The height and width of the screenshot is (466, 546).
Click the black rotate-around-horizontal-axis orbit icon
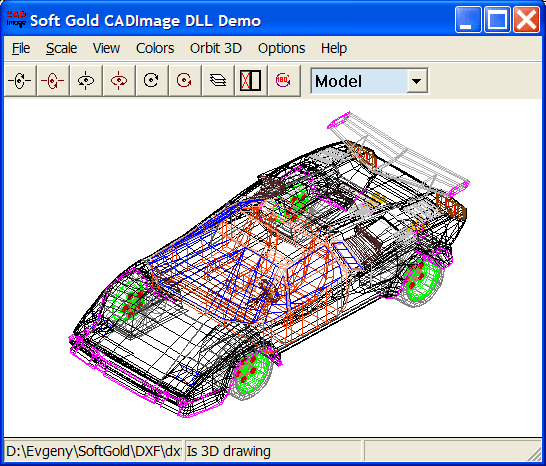(20, 81)
